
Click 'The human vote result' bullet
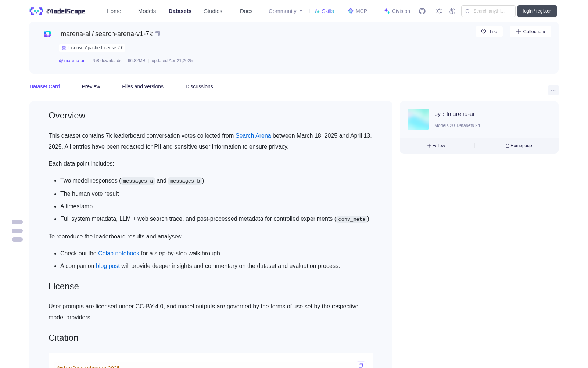[x=89, y=194]
